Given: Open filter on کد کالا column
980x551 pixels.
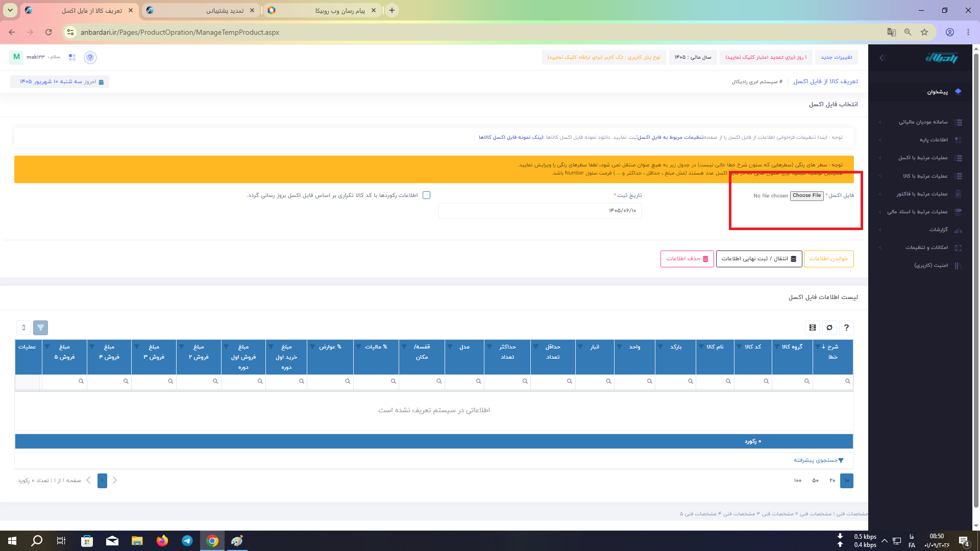Looking at the screenshot, I should point(739,347).
